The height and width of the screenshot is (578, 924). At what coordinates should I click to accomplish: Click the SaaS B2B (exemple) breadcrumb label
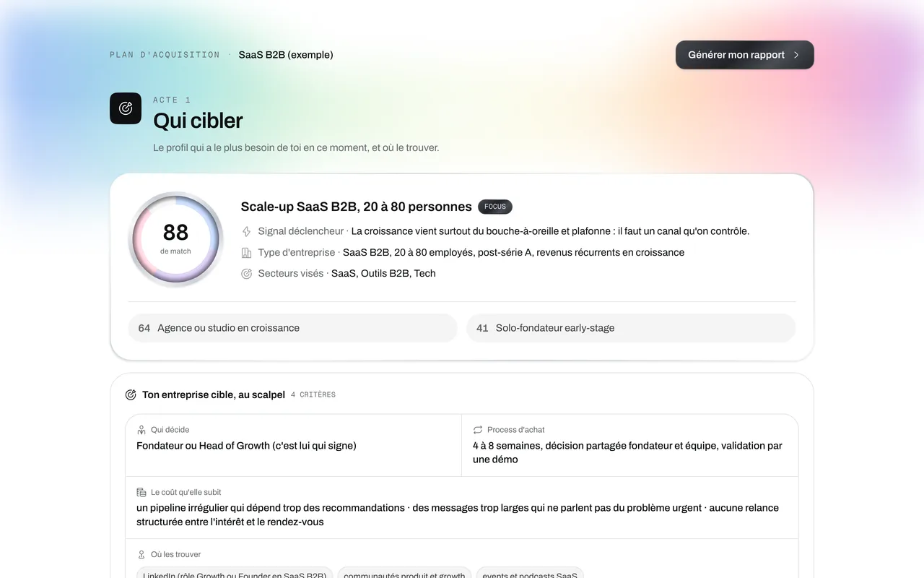[286, 55]
